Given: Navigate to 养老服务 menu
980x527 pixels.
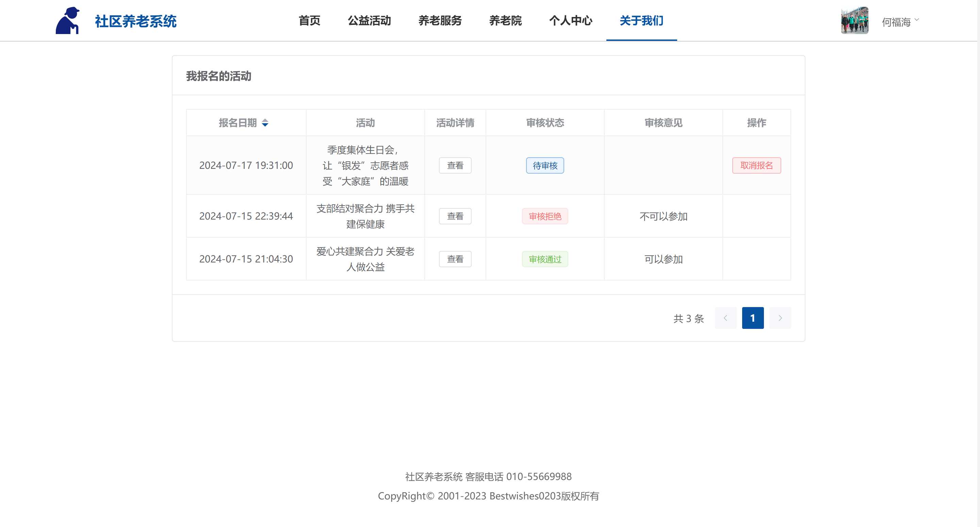Looking at the screenshot, I should 440,20.
